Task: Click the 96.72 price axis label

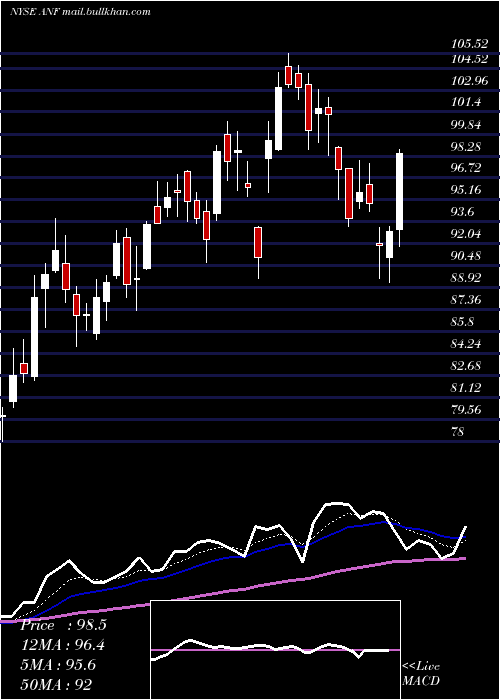Action: click(466, 168)
